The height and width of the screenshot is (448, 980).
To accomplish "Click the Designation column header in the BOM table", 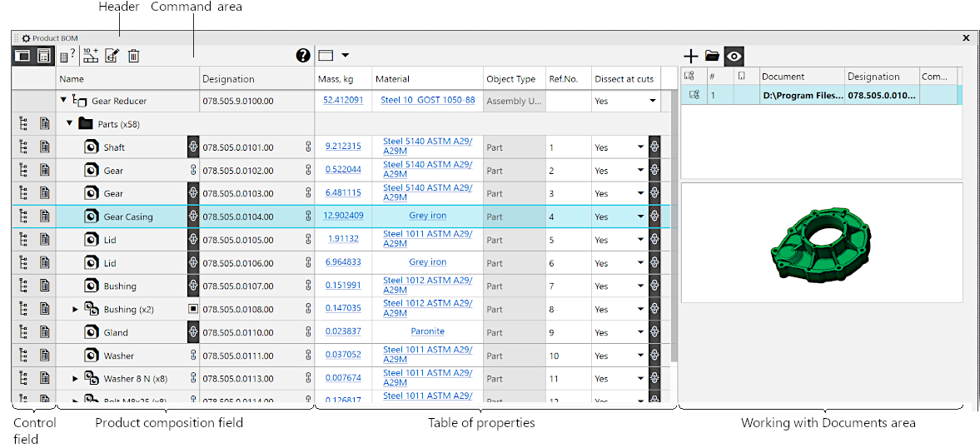I will (228, 79).
